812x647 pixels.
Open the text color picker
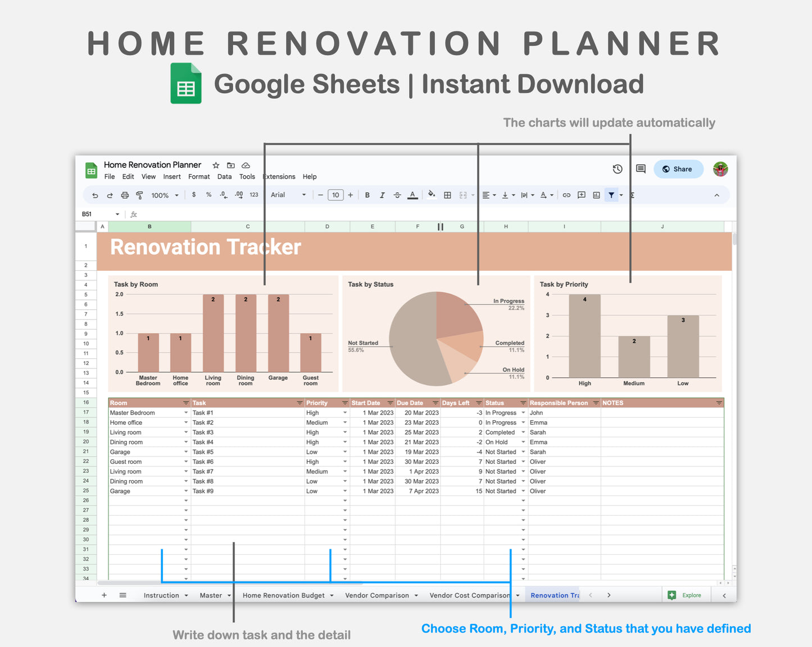(x=412, y=195)
